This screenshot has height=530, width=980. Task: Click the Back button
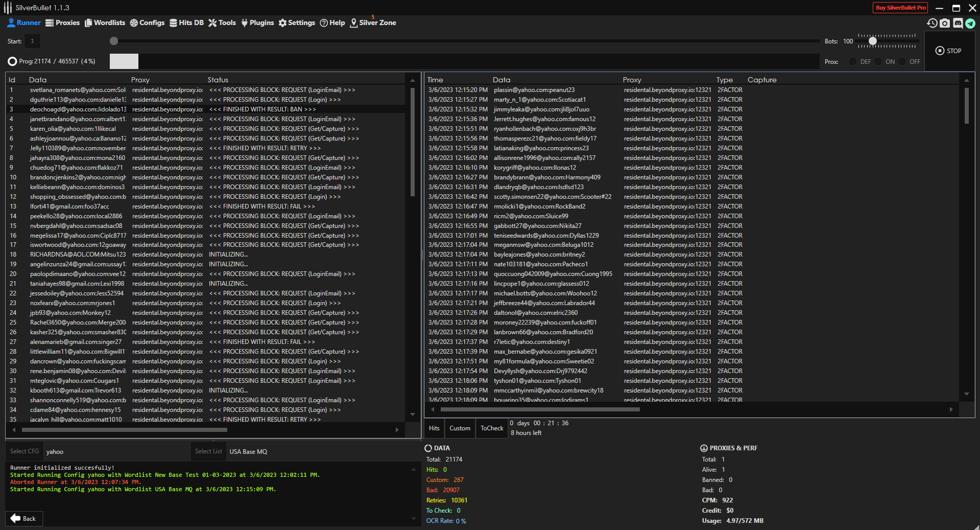(24, 518)
